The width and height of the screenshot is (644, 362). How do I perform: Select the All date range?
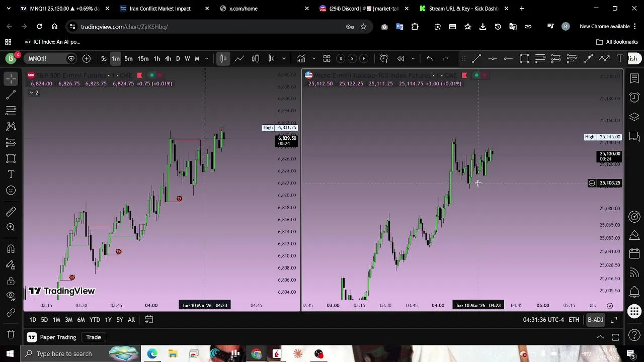tap(131, 320)
